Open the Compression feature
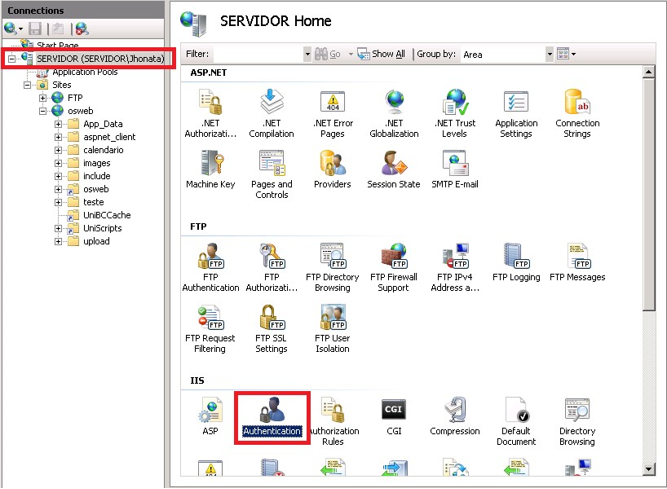The width and height of the screenshot is (667, 489). pyautogui.click(x=455, y=416)
